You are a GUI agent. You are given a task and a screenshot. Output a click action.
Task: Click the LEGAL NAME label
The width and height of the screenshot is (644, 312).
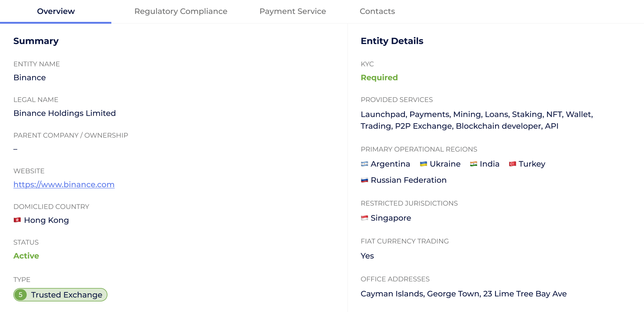pyautogui.click(x=36, y=100)
